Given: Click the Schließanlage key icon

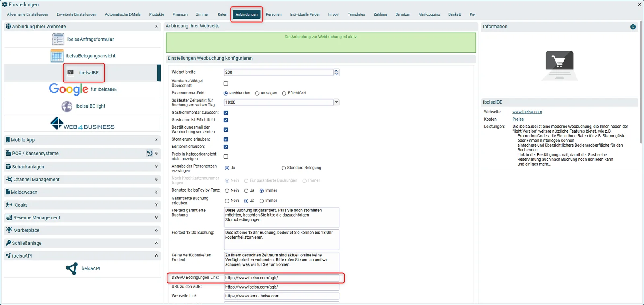Looking at the screenshot, I should [8, 243].
